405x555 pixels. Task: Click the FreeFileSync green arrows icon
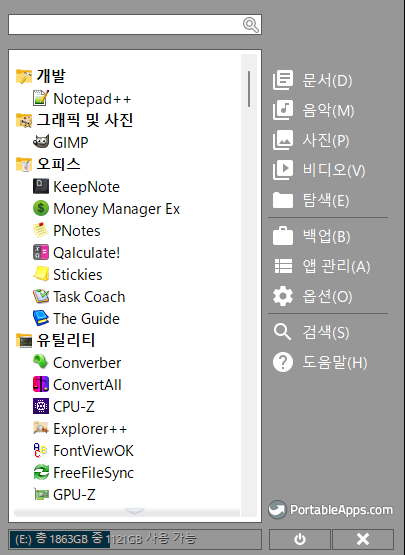click(41, 473)
